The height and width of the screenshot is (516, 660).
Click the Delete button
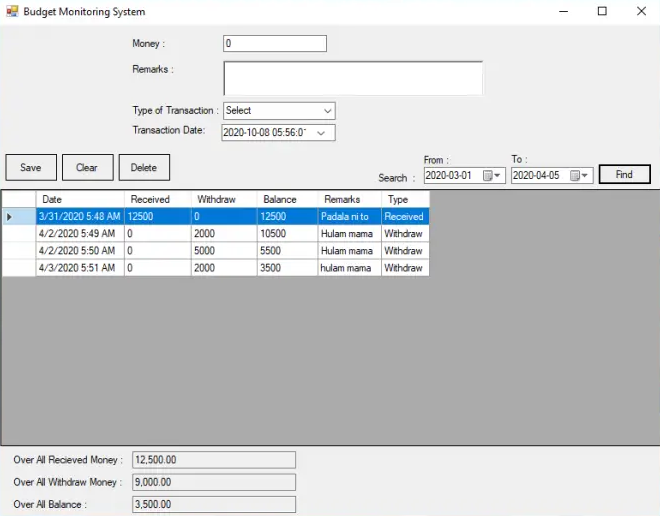point(144,167)
